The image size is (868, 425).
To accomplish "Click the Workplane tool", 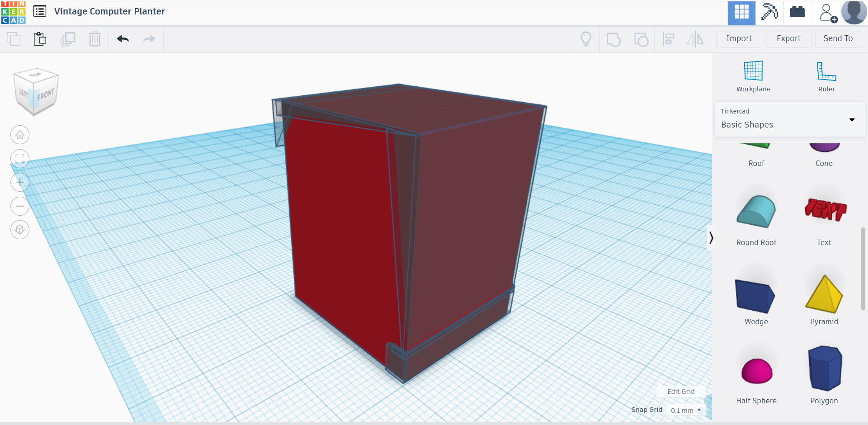I will click(x=753, y=76).
